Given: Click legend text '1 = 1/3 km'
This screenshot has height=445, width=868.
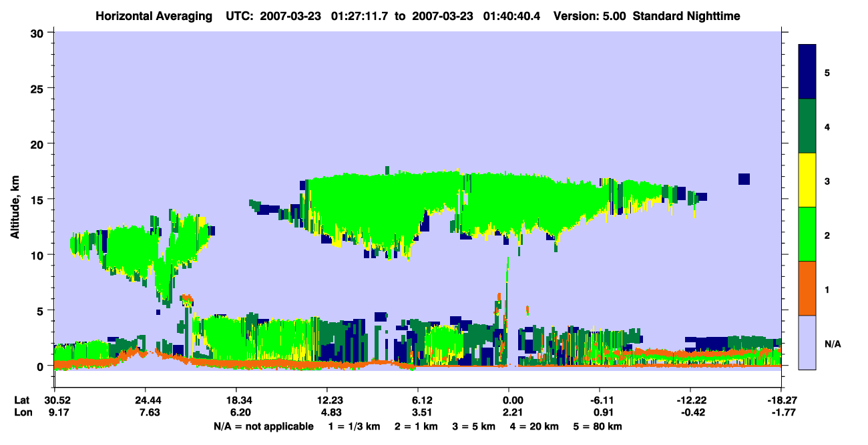Looking at the screenshot, I should click(x=353, y=426).
